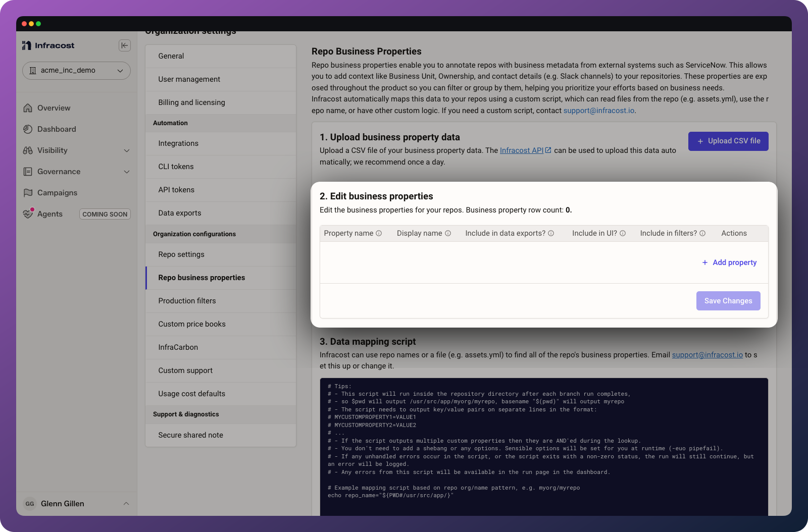Image resolution: width=808 pixels, height=532 pixels.
Task: Open the acme_inc_demo organization dropdown
Action: 76,71
